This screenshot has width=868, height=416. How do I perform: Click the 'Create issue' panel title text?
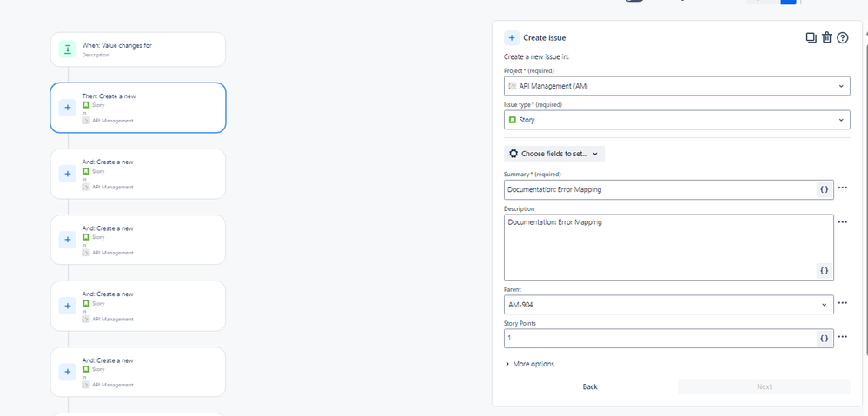[x=545, y=38]
